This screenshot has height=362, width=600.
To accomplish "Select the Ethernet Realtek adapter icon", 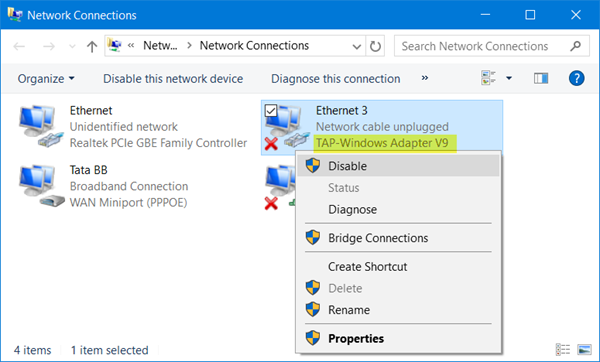I will pyautogui.click(x=41, y=127).
